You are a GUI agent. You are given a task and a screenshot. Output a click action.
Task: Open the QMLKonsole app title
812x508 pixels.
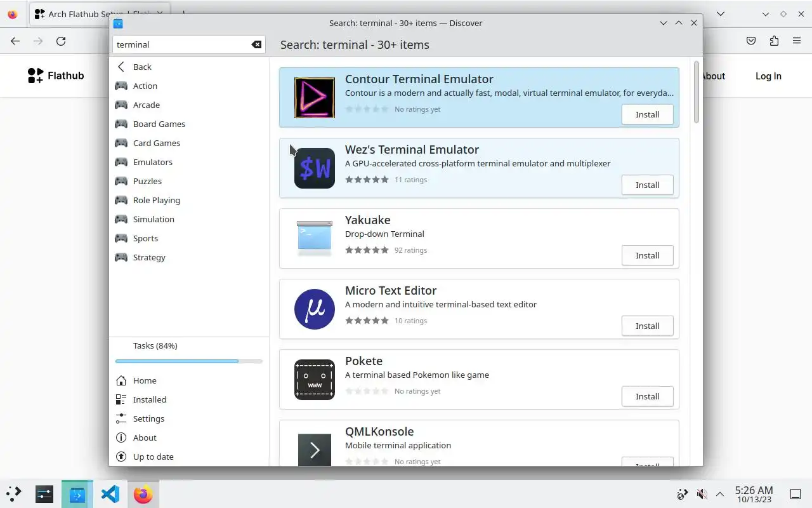coord(379,431)
